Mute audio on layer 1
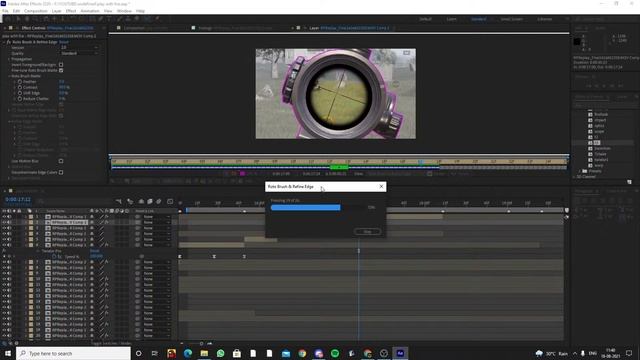 click(x=9, y=217)
